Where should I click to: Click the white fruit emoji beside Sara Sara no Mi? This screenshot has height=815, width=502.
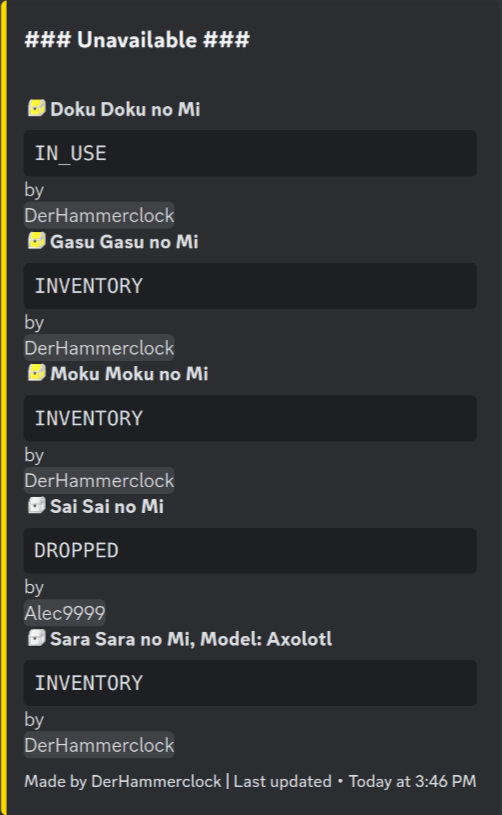[36, 638]
